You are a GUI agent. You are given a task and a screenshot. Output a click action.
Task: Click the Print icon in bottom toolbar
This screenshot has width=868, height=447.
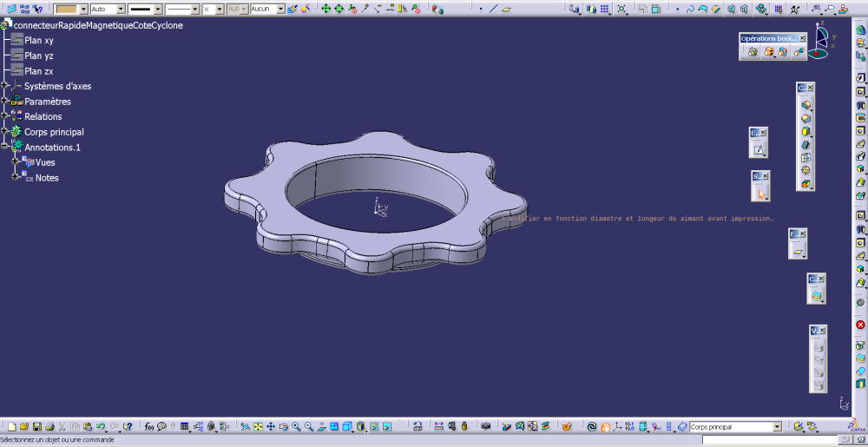coord(50,426)
